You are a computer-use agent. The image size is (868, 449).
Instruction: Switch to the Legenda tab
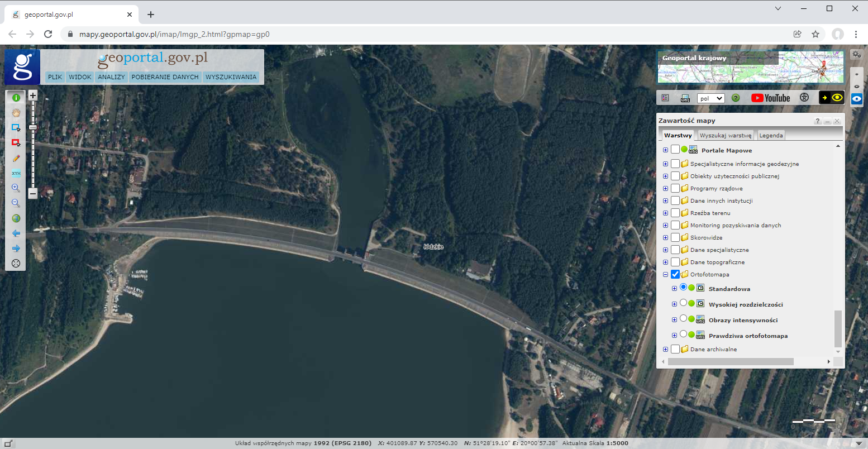click(x=771, y=135)
